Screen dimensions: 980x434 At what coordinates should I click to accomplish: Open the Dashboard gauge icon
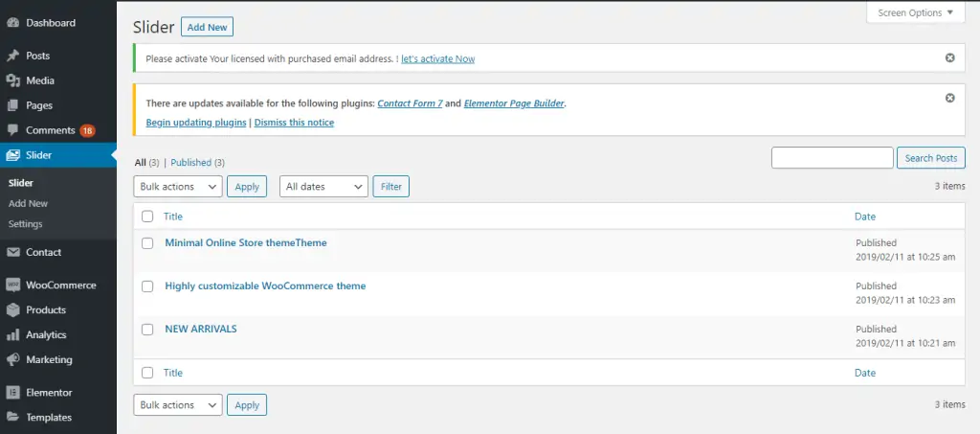(12, 23)
